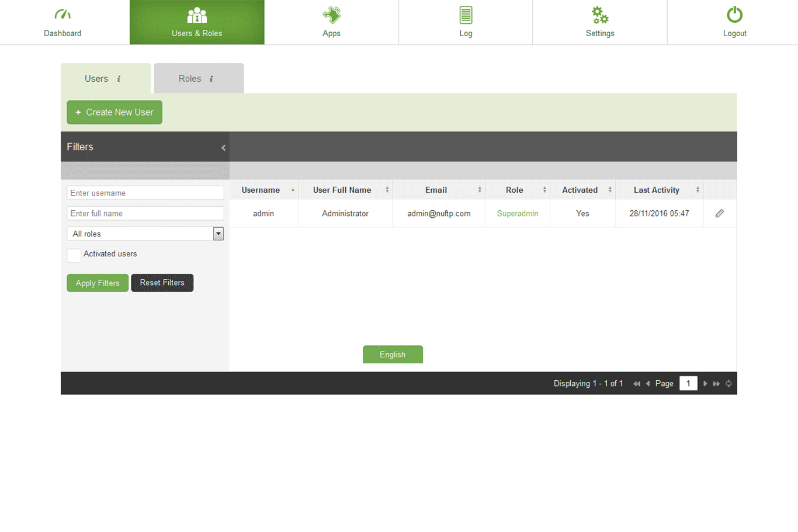Enable the Activated users checkbox
Image resolution: width=798 pixels, height=532 pixels.
pos(74,255)
